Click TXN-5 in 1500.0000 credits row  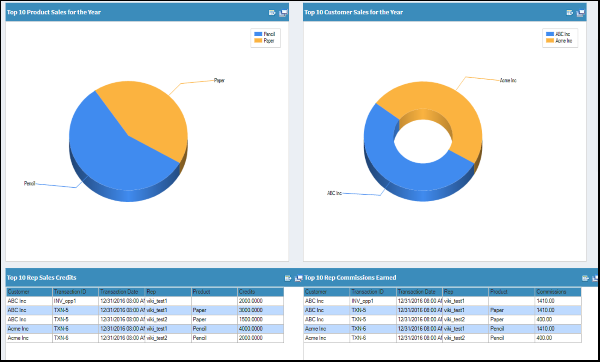75,320
